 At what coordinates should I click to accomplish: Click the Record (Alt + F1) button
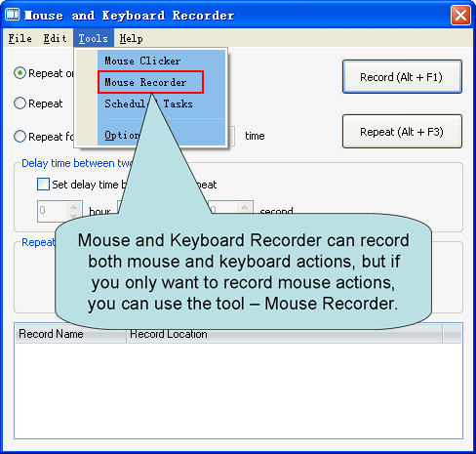(x=402, y=77)
